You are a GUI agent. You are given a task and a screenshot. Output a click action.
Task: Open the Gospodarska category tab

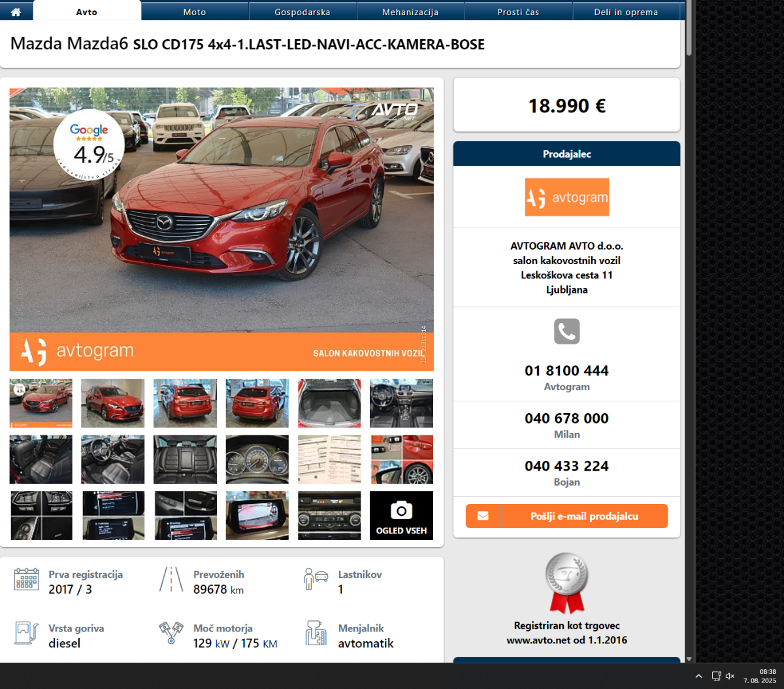(x=302, y=11)
